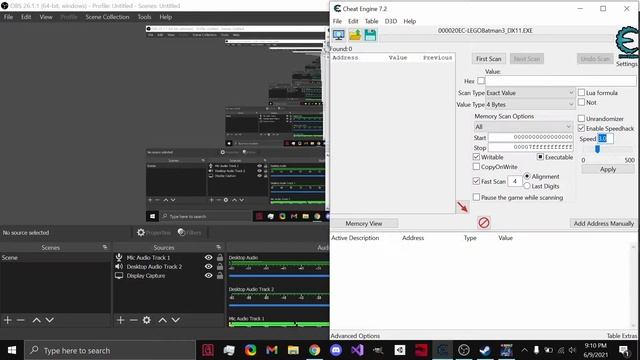Toggle the Fast Scan checkbox
The height and width of the screenshot is (360, 640).
click(476, 181)
